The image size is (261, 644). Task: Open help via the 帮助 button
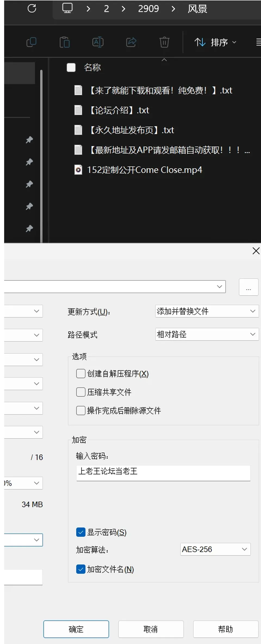point(226,629)
